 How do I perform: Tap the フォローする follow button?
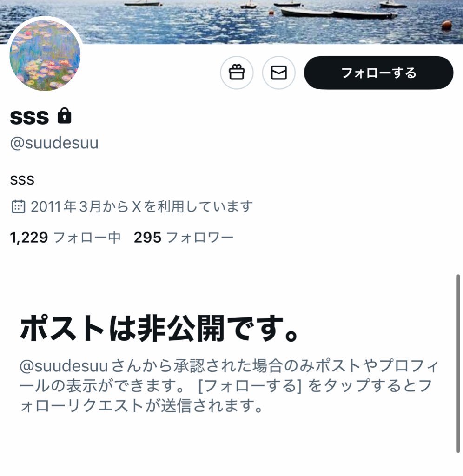pos(378,73)
